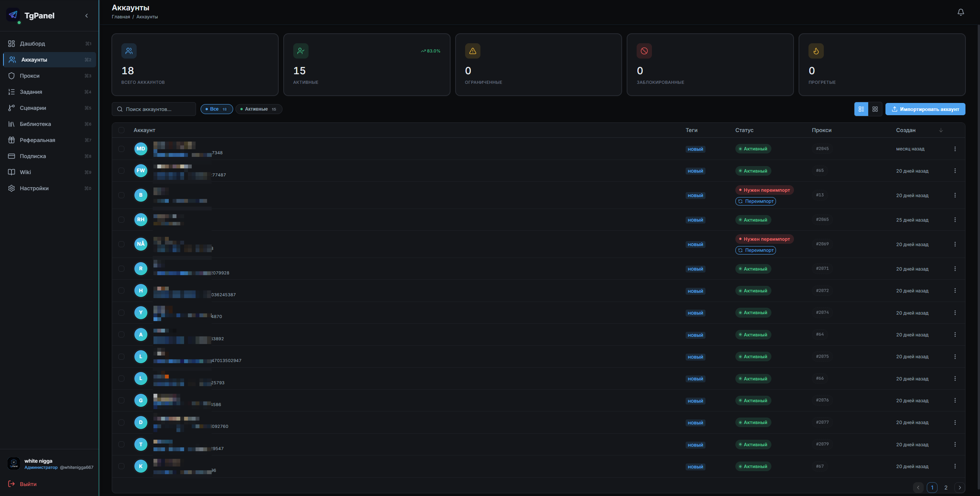Click the Выйти logout button

coord(23,484)
